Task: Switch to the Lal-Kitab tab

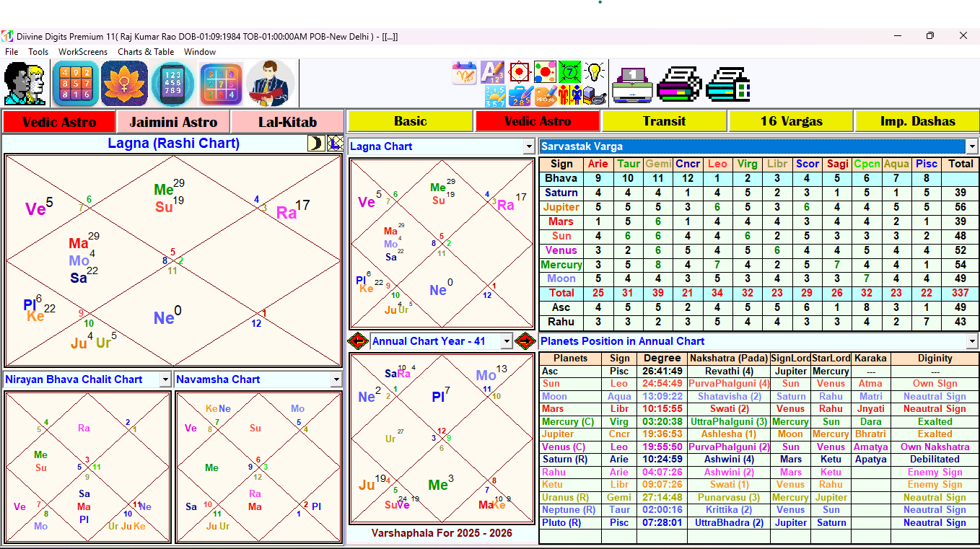Action: tap(287, 121)
